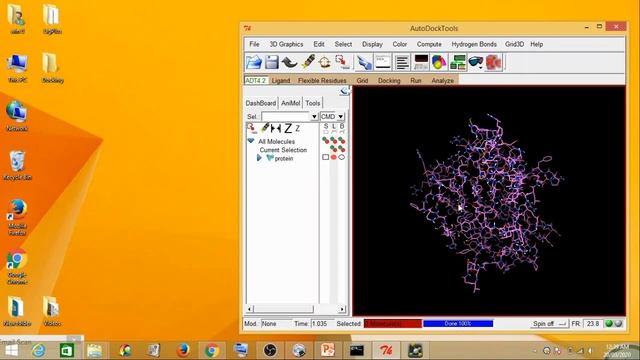Open the Windows Start button
Image resolution: width=640 pixels, height=360 pixels.
click(11, 351)
